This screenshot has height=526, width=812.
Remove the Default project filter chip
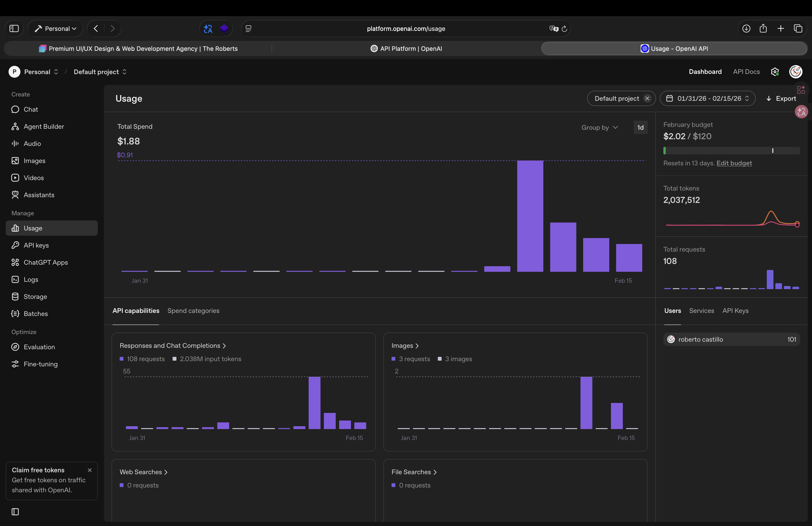click(x=647, y=98)
